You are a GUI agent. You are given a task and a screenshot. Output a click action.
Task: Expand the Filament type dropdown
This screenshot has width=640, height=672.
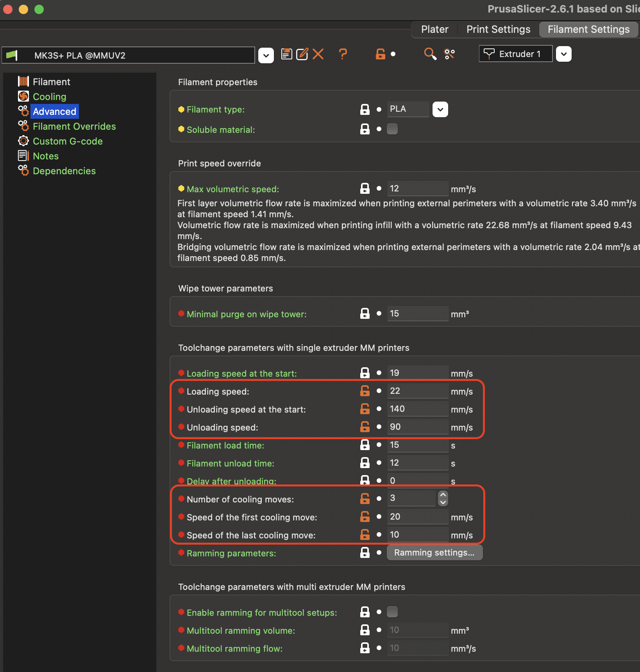[x=440, y=109]
